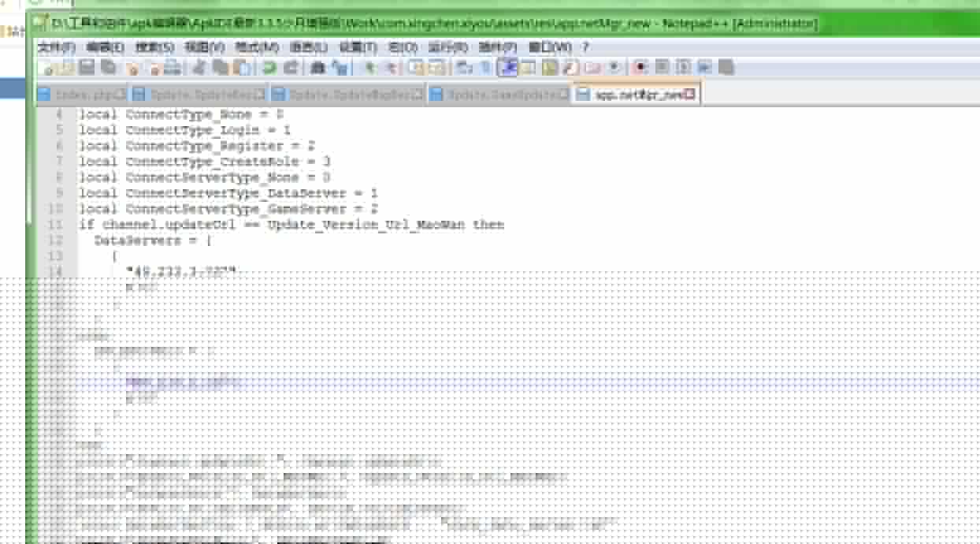Screen dimensions: 980x544
Task: Start macro recording with red dot icon
Action: (640, 68)
